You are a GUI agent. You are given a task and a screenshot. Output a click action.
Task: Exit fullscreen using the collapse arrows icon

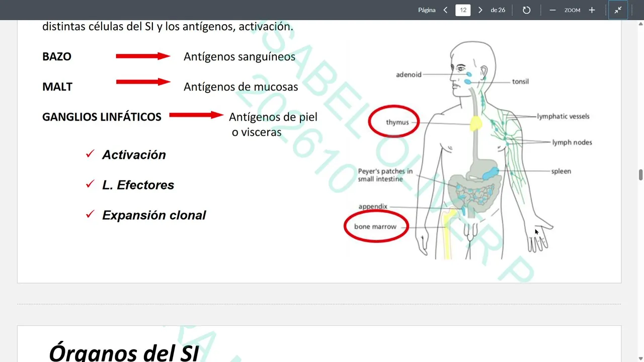point(618,10)
